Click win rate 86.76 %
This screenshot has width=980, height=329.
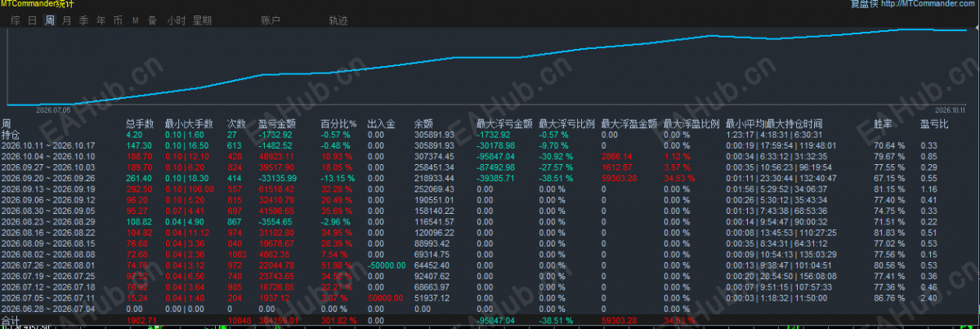point(888,299)
